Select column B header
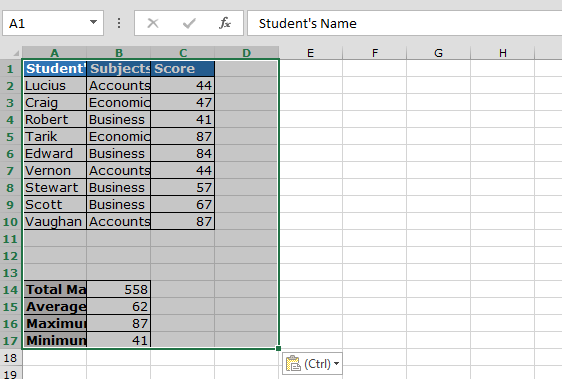This screenshot has width=562, height=379. pos(119,53)
